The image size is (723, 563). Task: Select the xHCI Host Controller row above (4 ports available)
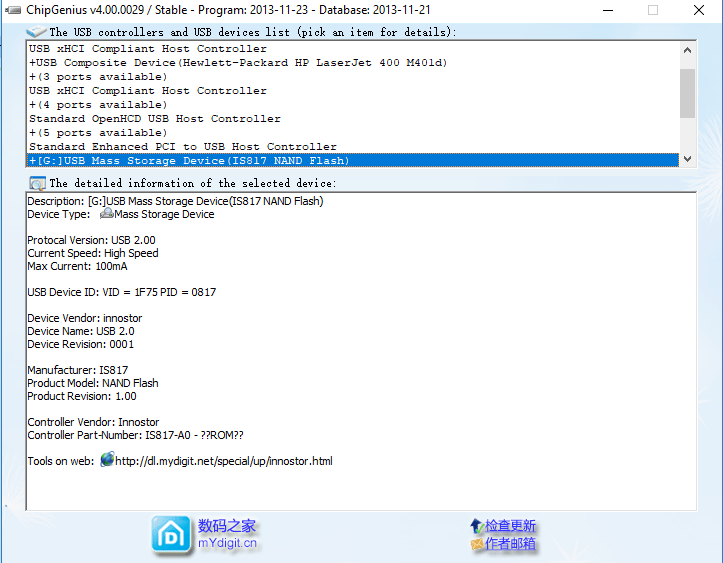(x=352, y=91)
